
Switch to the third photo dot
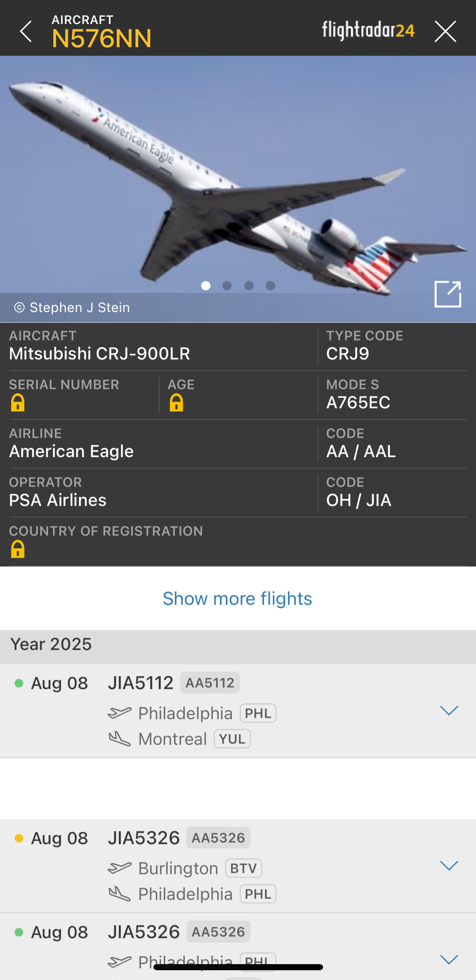click(249, 286)
